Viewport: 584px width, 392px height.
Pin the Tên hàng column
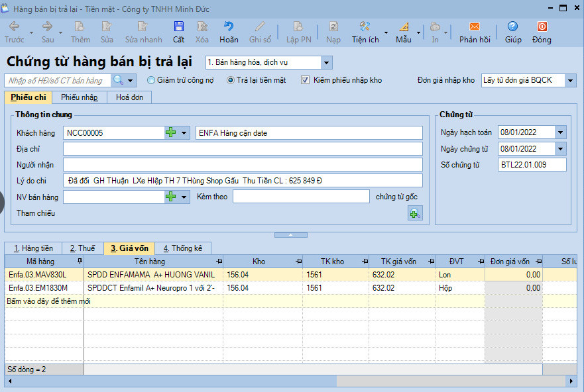tap(219, 262)
